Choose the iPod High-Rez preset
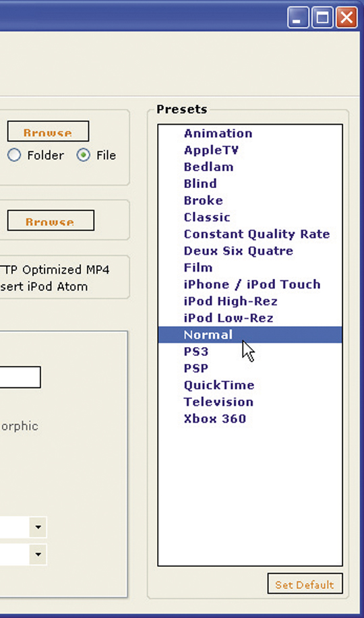The height and width of the screenshot is (618, 364). [x=231, y=301]
